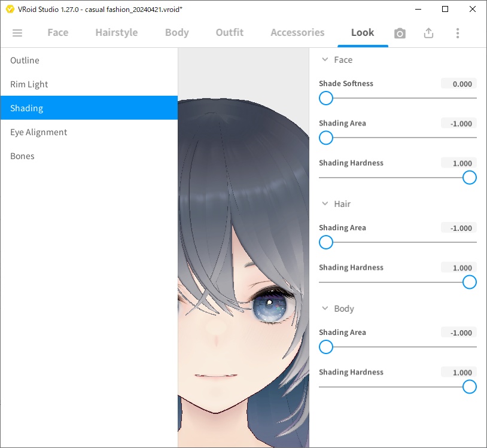
Task: Select Bones from the sidebar
Action: [22, 156]
